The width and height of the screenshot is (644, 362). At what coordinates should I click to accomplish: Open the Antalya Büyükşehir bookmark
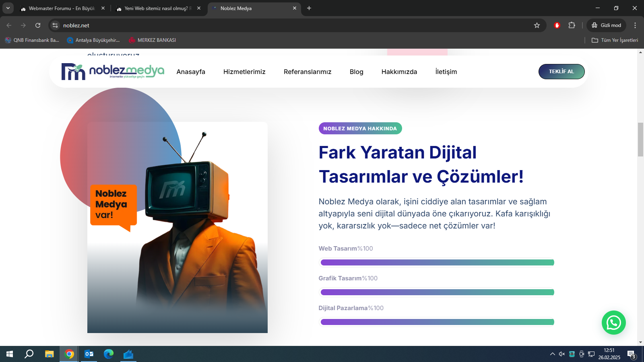(x=93, y=40)
